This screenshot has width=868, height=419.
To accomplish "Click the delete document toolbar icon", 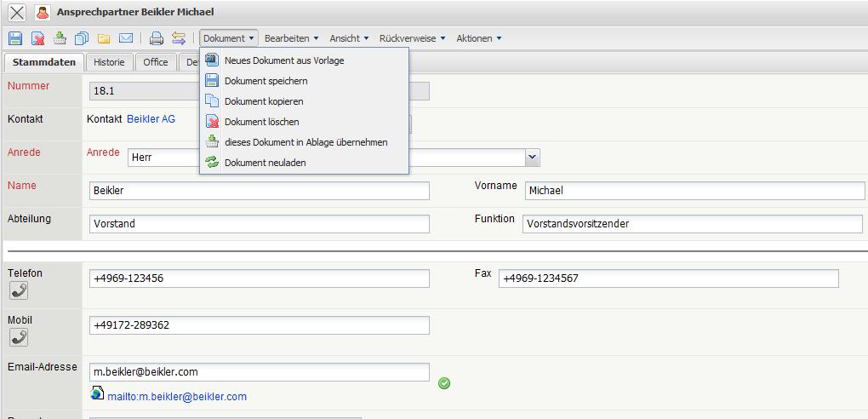I will click(38, 38).
